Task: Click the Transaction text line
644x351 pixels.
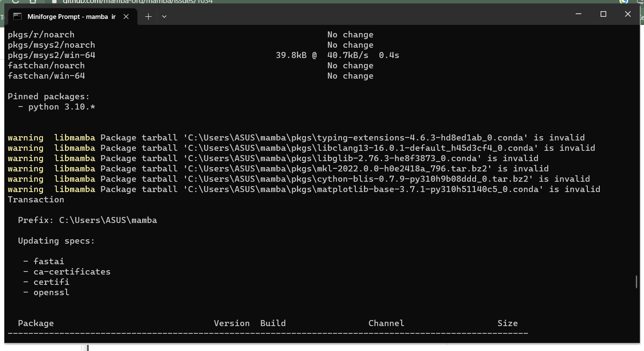Action: click(36, 199)
